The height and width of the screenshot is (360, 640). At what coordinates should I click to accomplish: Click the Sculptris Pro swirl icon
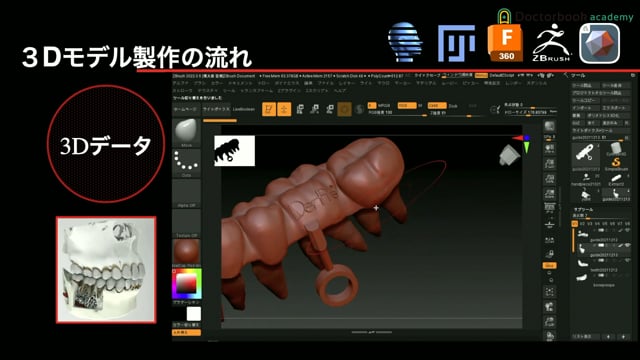tap(359, 109)
